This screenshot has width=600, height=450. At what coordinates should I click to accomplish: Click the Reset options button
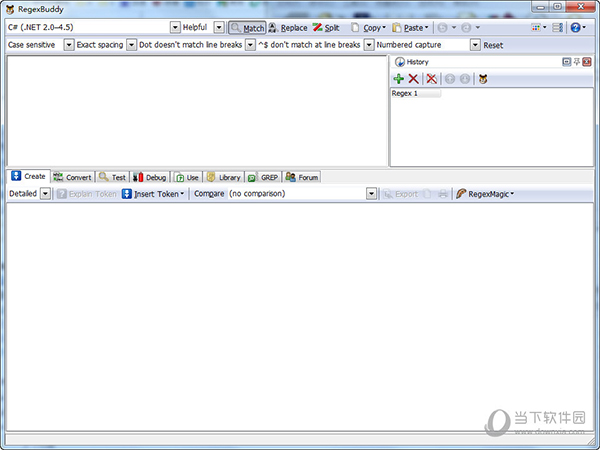tap(493, 45)
